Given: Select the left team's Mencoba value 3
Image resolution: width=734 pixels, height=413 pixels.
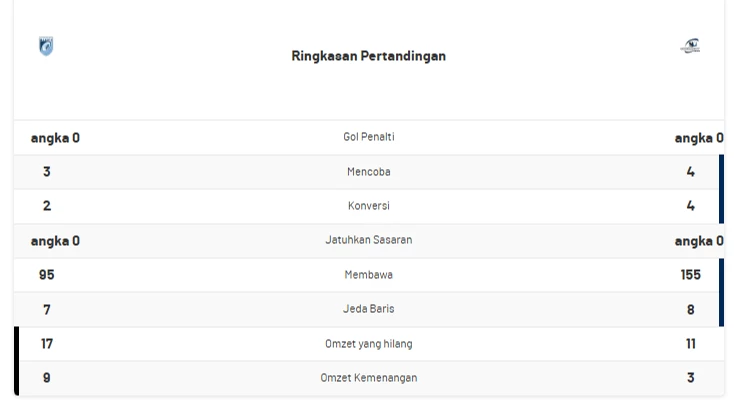Looking at the screenshot, I should [47, 172].
